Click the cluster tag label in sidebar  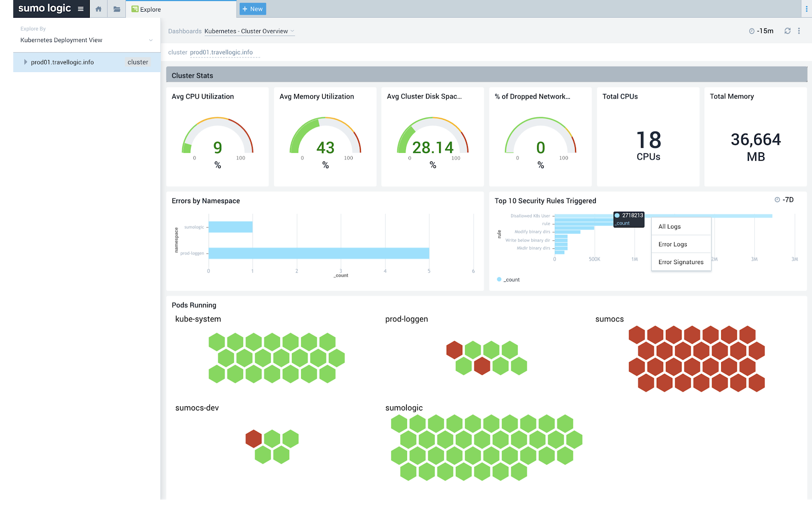[138, 62]
